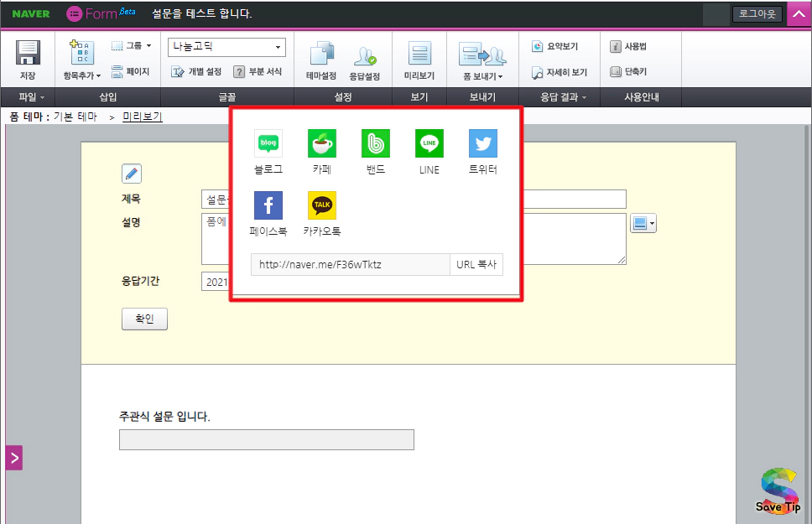Click the 제목 title input field
The image size is (812, 524).
tap(414, 199)
